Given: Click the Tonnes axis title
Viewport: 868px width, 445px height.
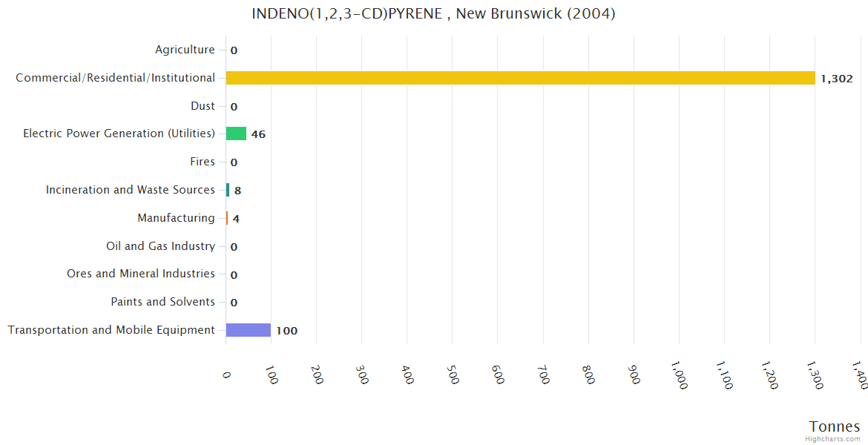Looking at the screenshot, I should point(834,426).
